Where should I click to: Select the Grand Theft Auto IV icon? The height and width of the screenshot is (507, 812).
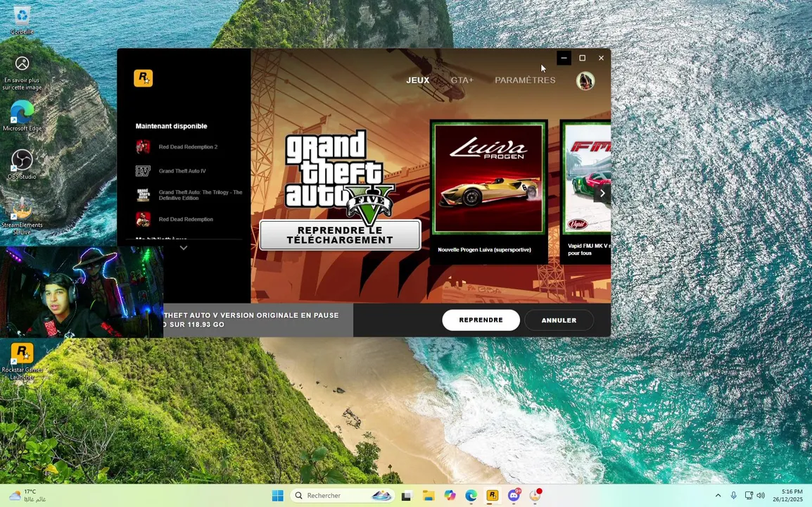coord(143,170)
